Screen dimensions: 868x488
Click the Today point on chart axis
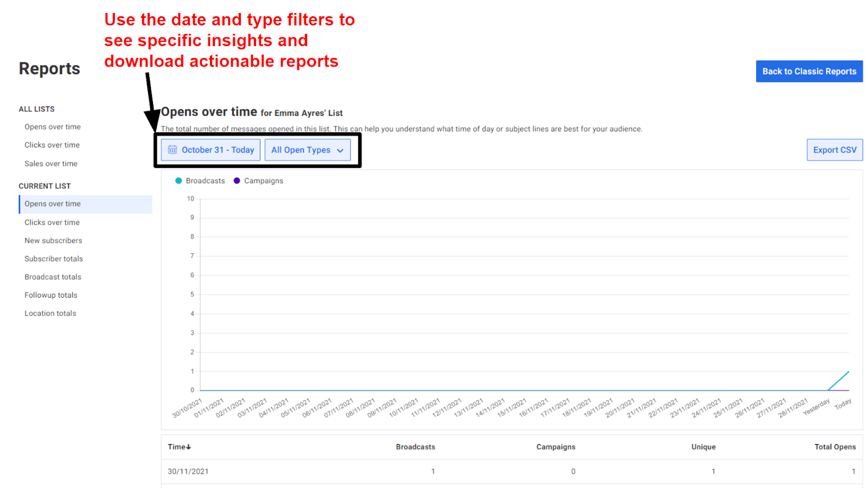click(x=843, y=404)
